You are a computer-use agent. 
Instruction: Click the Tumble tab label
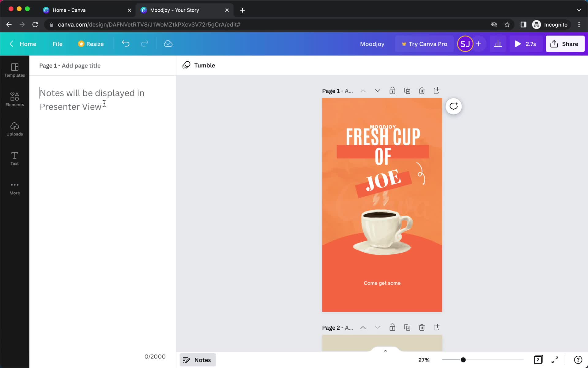(205, 65)
